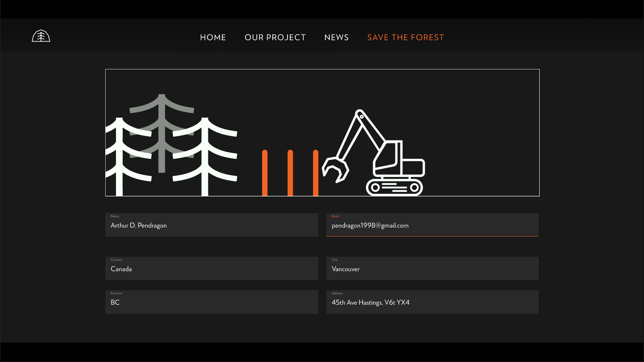
Task: Open Save the Forest link
Action: 406,37
